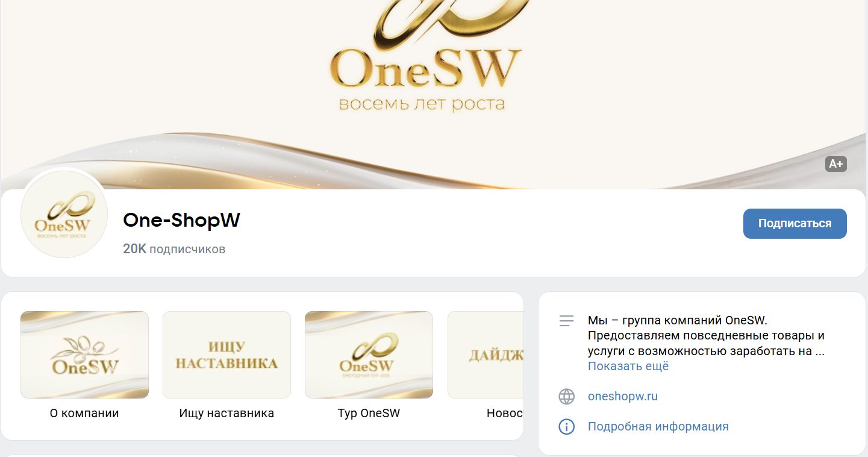Open oneshopw.ru website link

[x=623, y=397]
